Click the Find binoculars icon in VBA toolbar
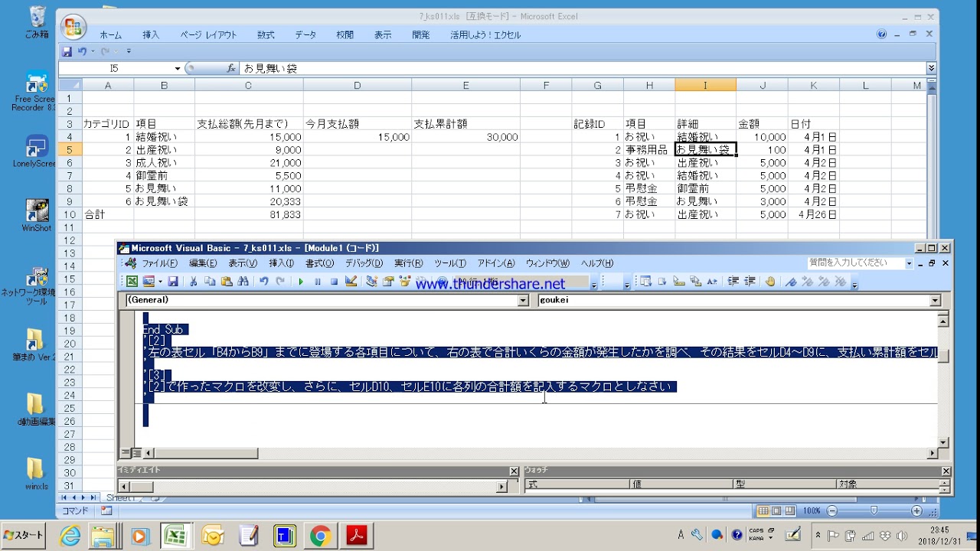This screenshot has height=551, width=980. coord(243,282)
